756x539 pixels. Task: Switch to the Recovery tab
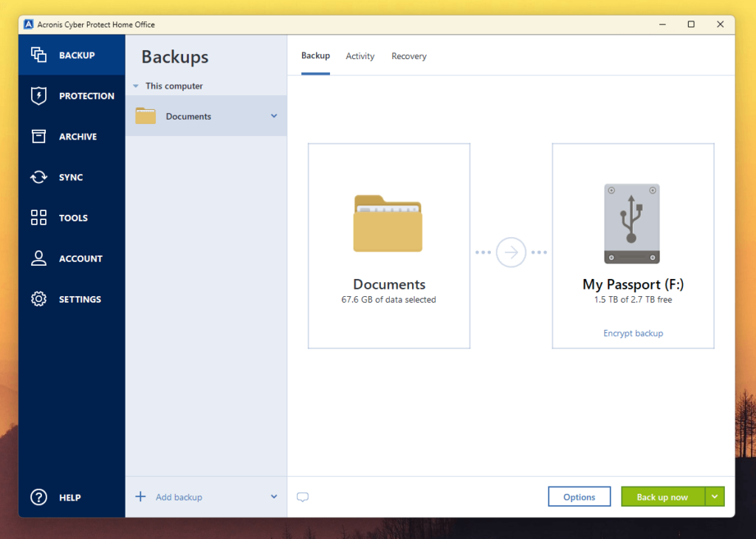pyautogui.click(x=409, y=56)
